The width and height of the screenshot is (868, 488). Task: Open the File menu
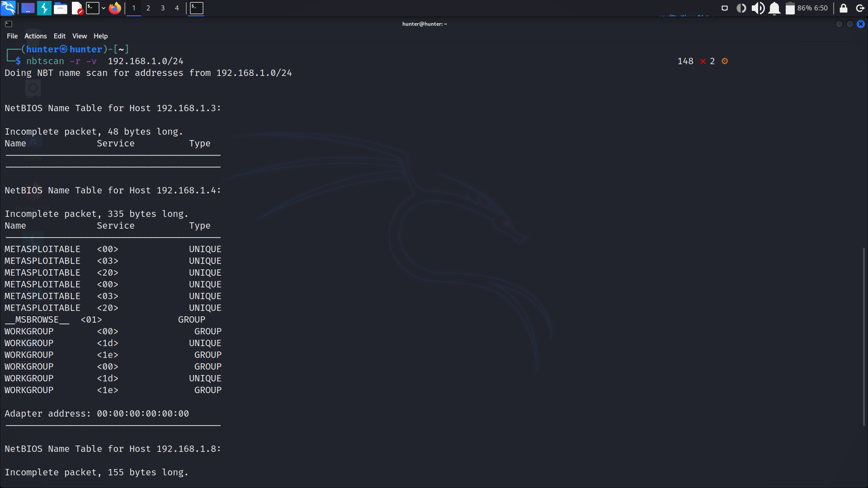tap(12, 36)
